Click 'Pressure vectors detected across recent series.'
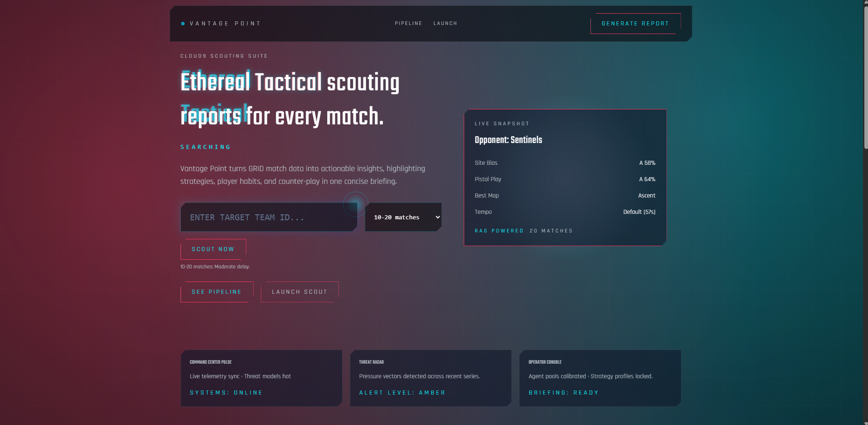The height and width of the screenshot is (425, 868). click(x=419, y=376)
